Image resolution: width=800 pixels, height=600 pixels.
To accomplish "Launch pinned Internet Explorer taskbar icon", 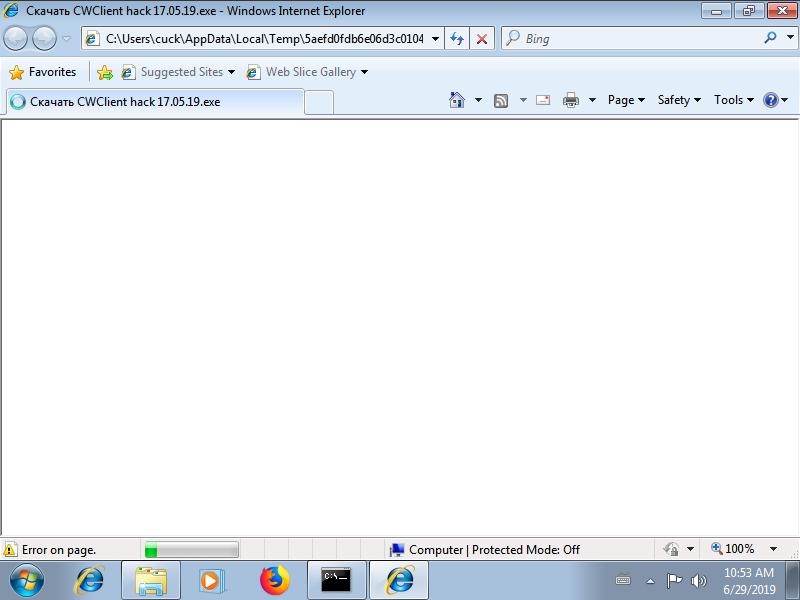I will click(x=90, y=580).
